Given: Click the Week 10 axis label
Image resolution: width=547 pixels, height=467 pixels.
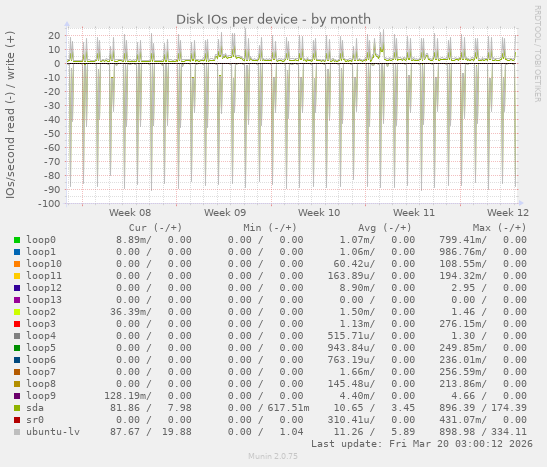Looking at the screenshot, I should click(319, 212).
